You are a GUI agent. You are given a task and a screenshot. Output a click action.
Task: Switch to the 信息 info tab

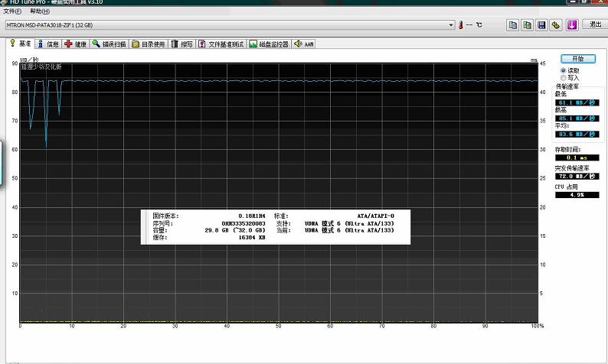coord(48,44)
